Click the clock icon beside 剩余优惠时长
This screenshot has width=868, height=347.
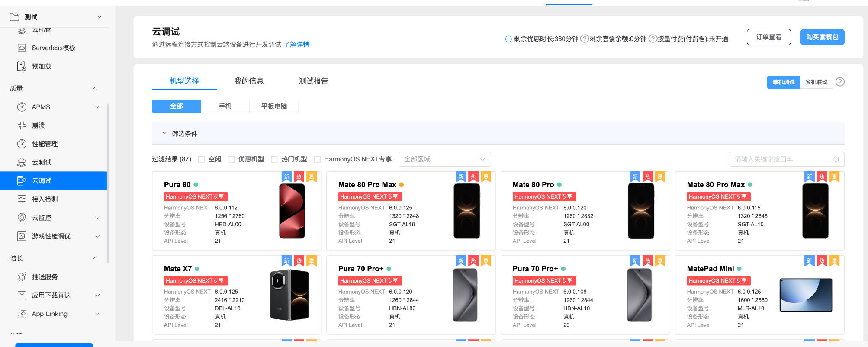[508, 39]
